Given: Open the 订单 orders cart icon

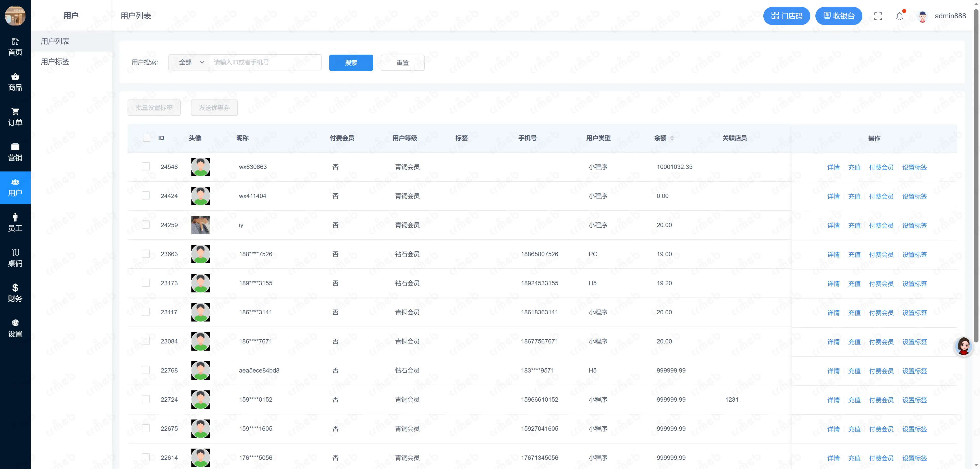Looking at the screenshot, I should [15, 117].
